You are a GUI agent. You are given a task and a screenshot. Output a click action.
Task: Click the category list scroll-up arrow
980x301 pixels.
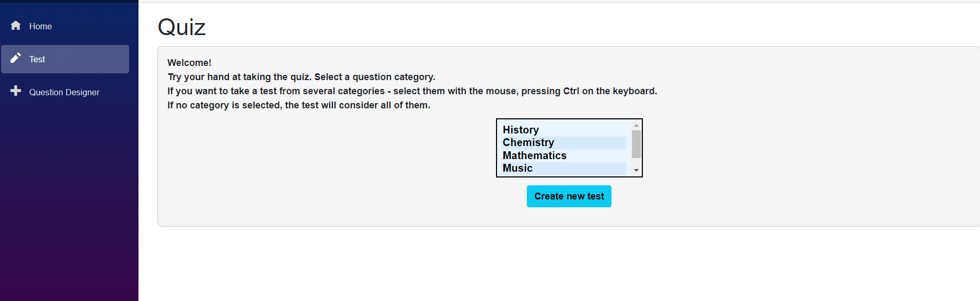[636, 126]
